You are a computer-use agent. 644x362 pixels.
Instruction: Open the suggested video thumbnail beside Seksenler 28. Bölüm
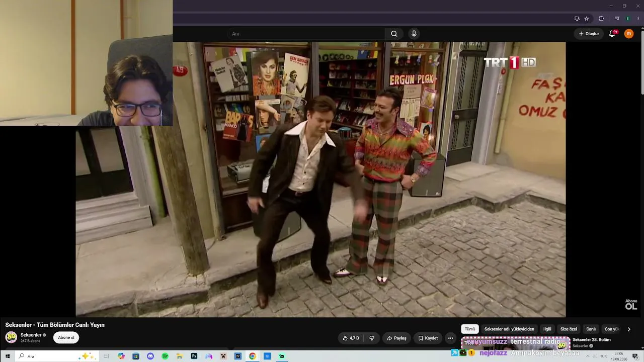(515, 343)
